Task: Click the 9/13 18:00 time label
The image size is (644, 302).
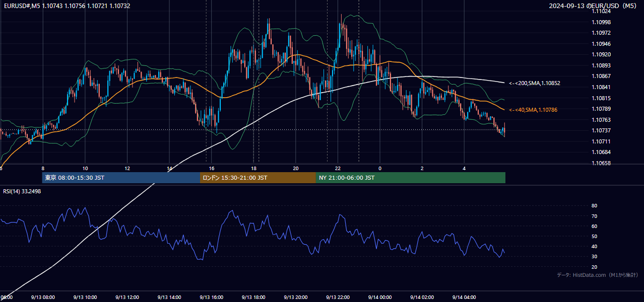Action: [253, 297]
